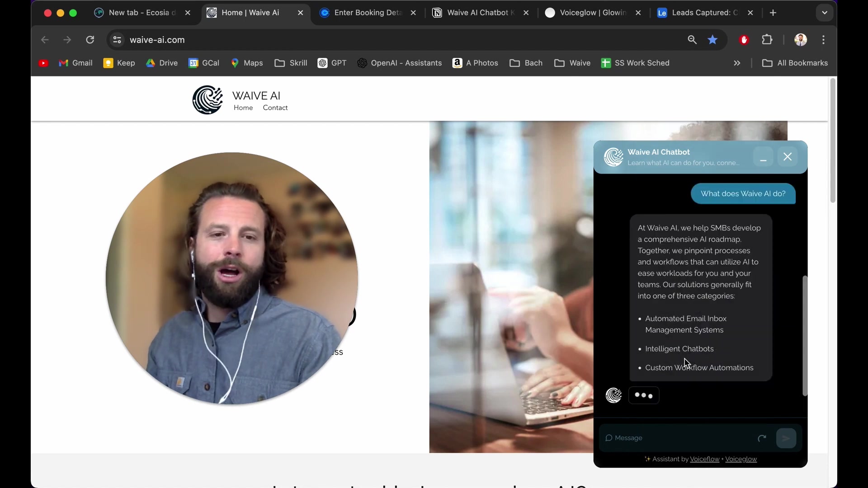This screenshot has height=488, width=868.
Task: Close the Waive AI Chatbot widget
Action: click(x=788, y=157)
